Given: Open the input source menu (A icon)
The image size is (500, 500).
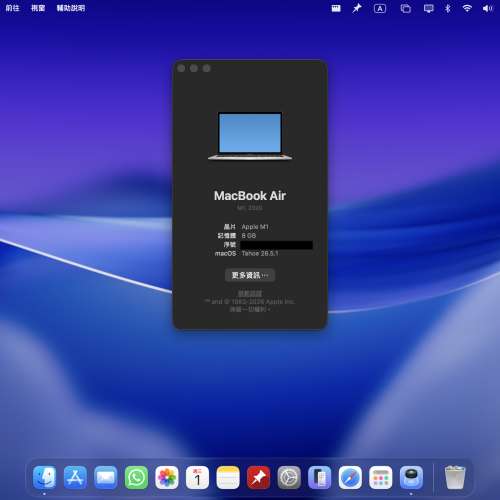Looking at the screenshot, I should 380,8.
